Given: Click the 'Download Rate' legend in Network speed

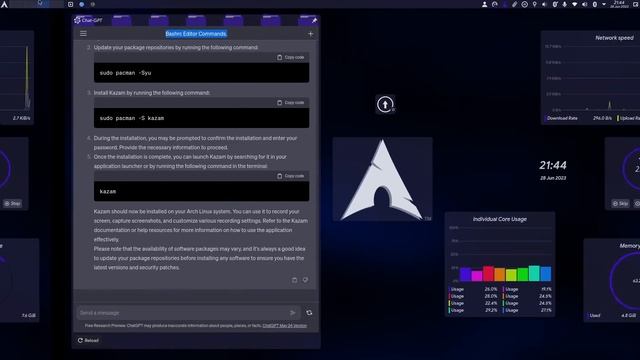Looking at the screenshot, I should 562,118.
